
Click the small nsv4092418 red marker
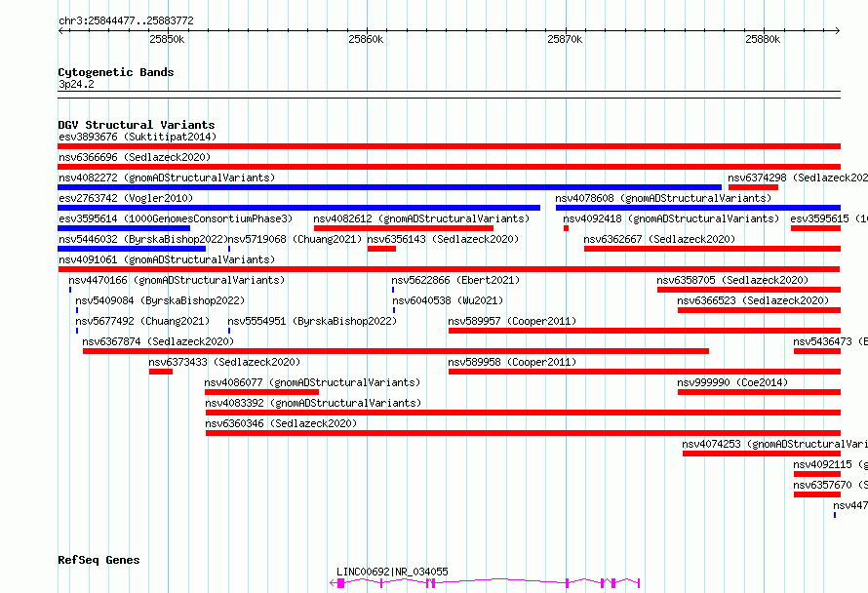(566, 228)
